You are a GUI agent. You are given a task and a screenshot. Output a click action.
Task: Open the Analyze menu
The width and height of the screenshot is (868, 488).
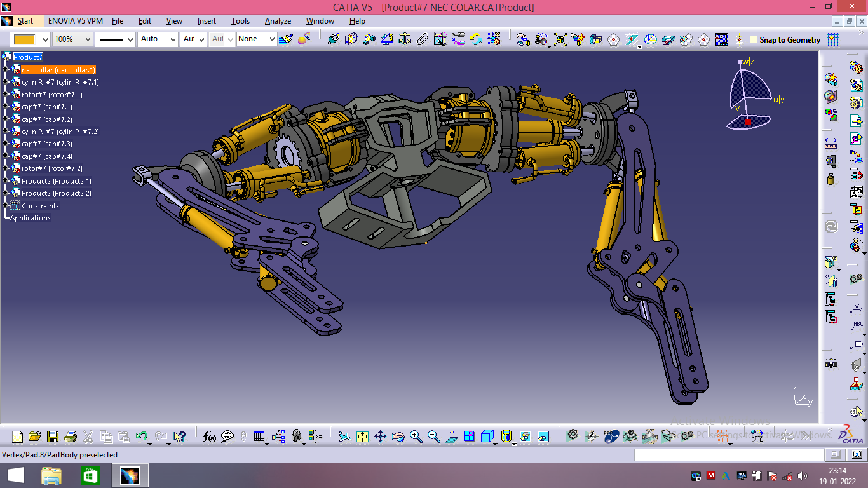click(x=278, y=21)
